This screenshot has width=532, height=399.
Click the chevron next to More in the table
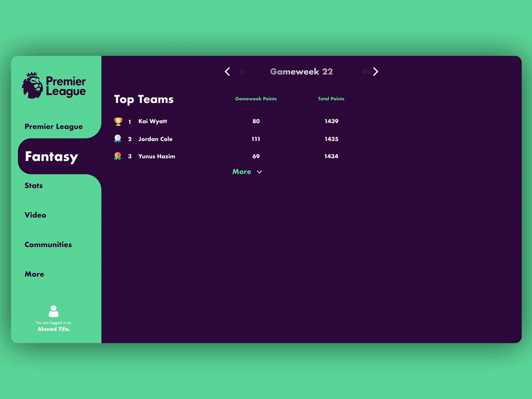click(260, 172)
